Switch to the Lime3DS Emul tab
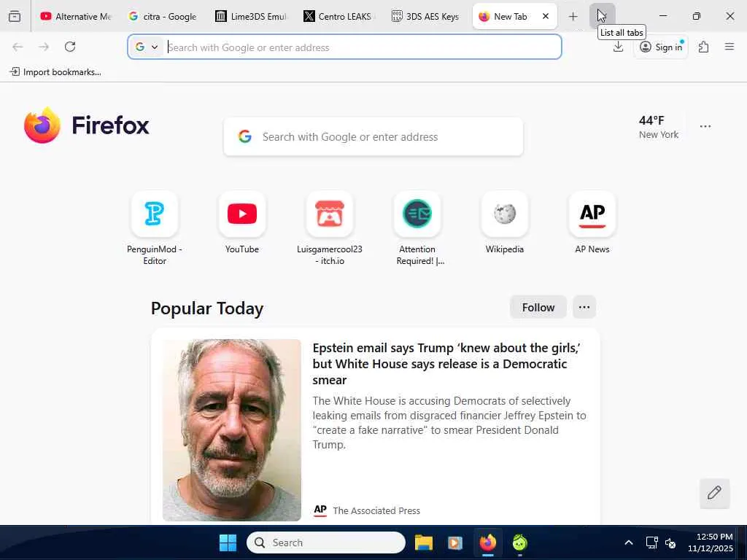This screenshot has width=747, height=560. (251, 16)
